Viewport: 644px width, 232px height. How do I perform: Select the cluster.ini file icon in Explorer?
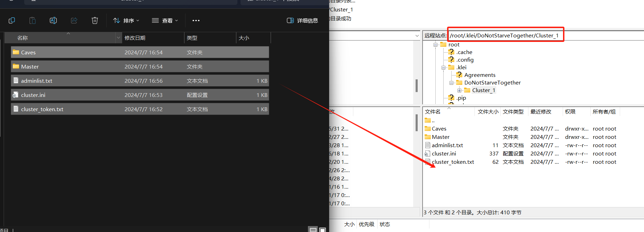click(16, 95)
